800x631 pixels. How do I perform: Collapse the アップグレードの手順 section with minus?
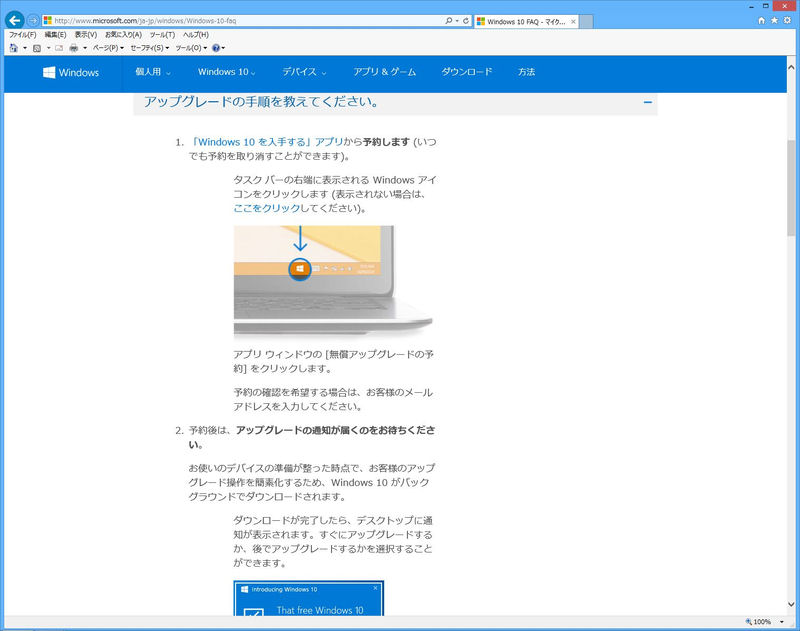pos(647,103)
